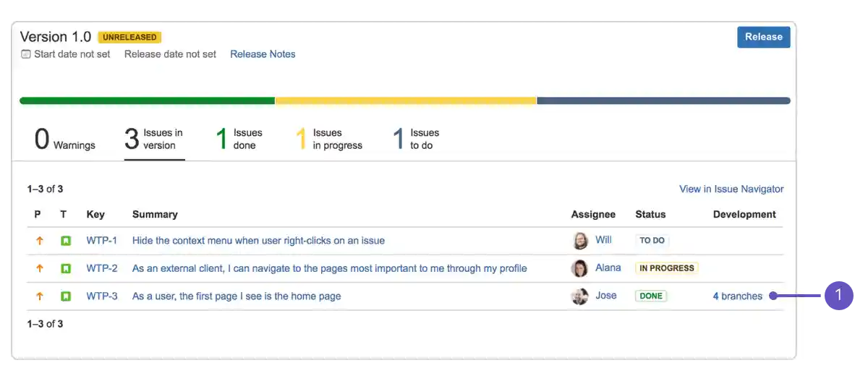Open the As an external client issue summary
This screenshot has width=868, height=368.
[x=329, y=268]
